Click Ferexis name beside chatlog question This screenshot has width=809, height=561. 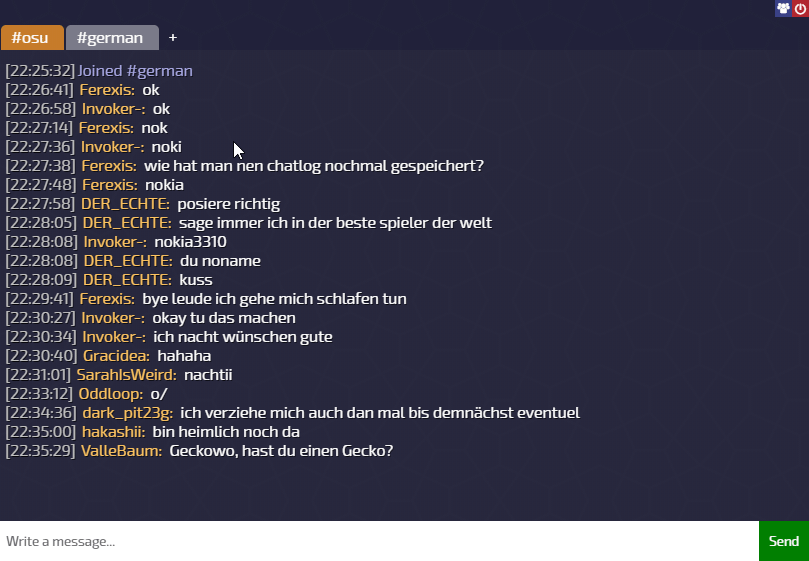point(109,166)
